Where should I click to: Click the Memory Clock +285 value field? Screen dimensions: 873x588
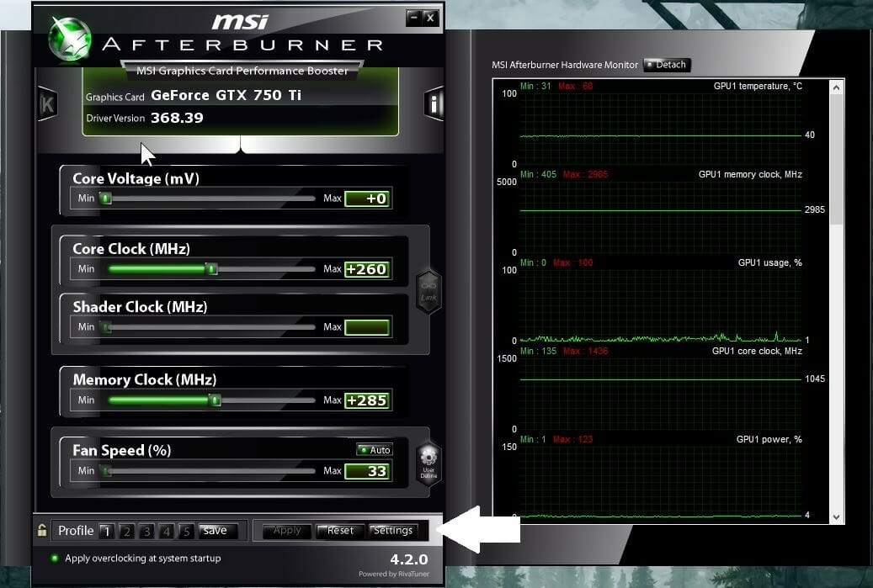367,400
